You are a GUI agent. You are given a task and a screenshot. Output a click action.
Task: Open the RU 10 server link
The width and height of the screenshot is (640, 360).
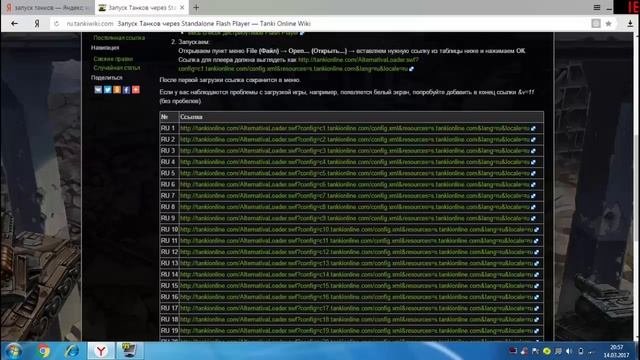coord(356,230)
